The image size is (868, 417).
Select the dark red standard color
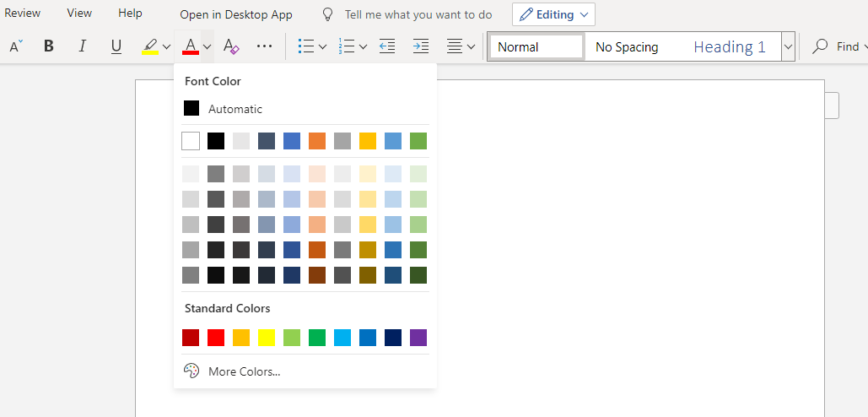191,338
